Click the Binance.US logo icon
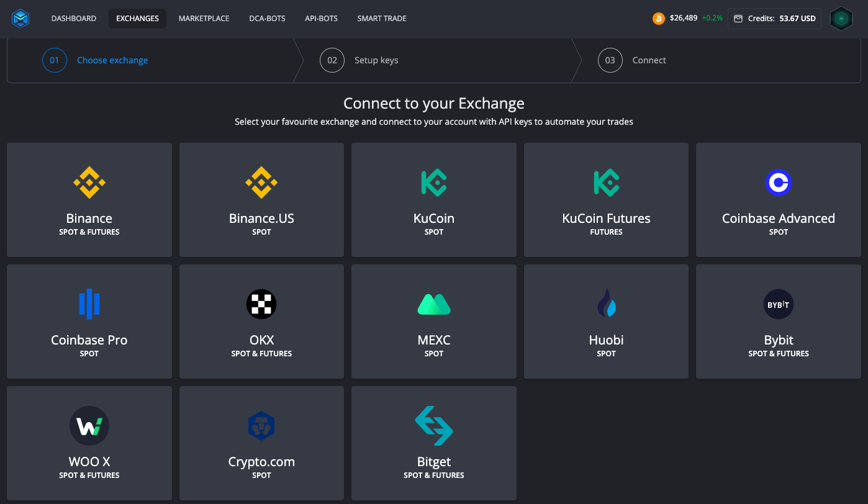The width and height of the screenshot is (868, 504). [x=261, y=182]
